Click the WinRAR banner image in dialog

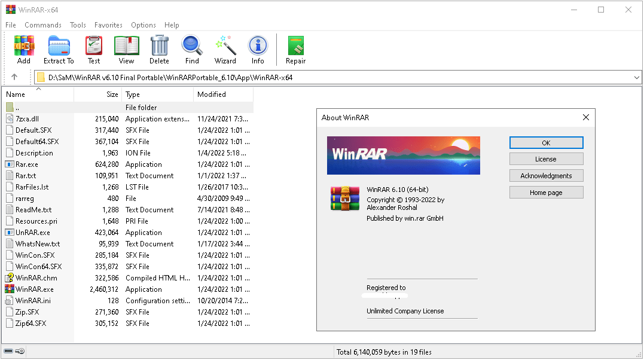coord(403,155)
